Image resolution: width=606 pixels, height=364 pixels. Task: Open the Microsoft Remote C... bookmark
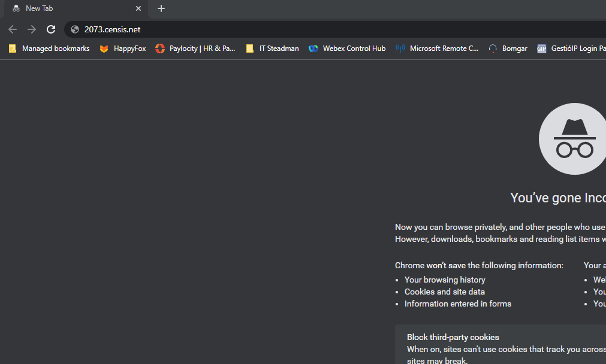(x=437, y=48)
